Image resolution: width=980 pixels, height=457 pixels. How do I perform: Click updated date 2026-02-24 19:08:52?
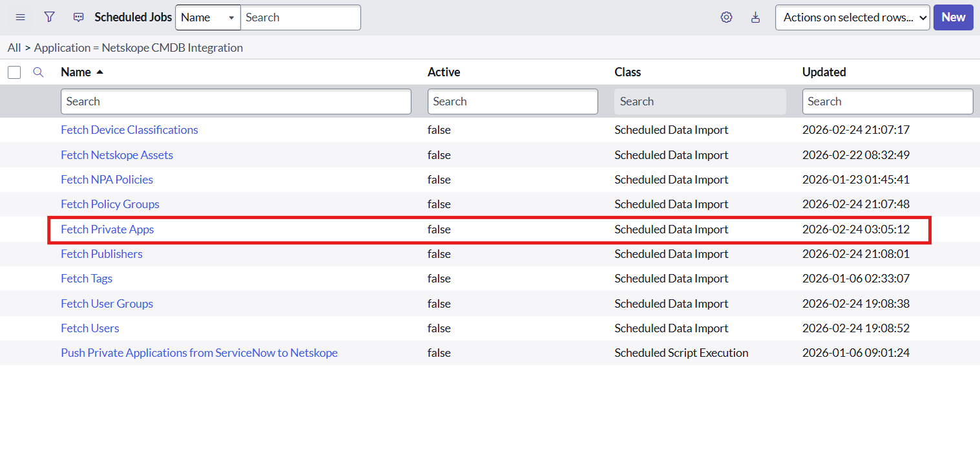coord(856,328)
